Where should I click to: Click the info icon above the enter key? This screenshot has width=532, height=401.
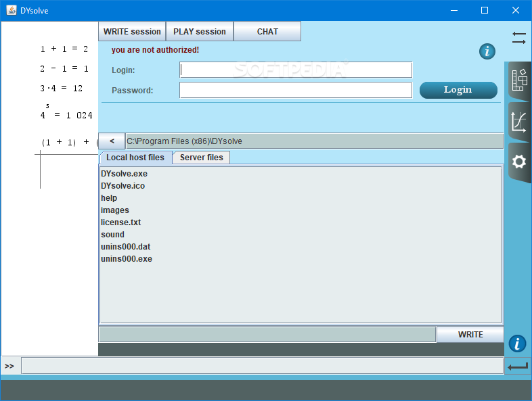[x=517, y=344]
